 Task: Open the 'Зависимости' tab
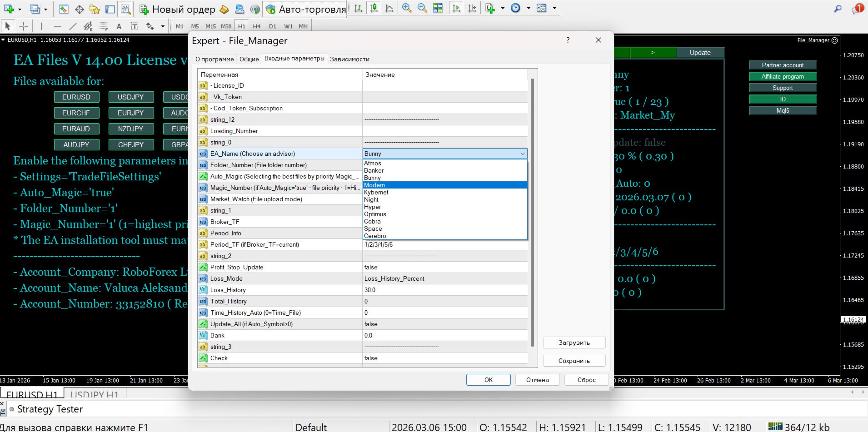[x=349, y=59]
